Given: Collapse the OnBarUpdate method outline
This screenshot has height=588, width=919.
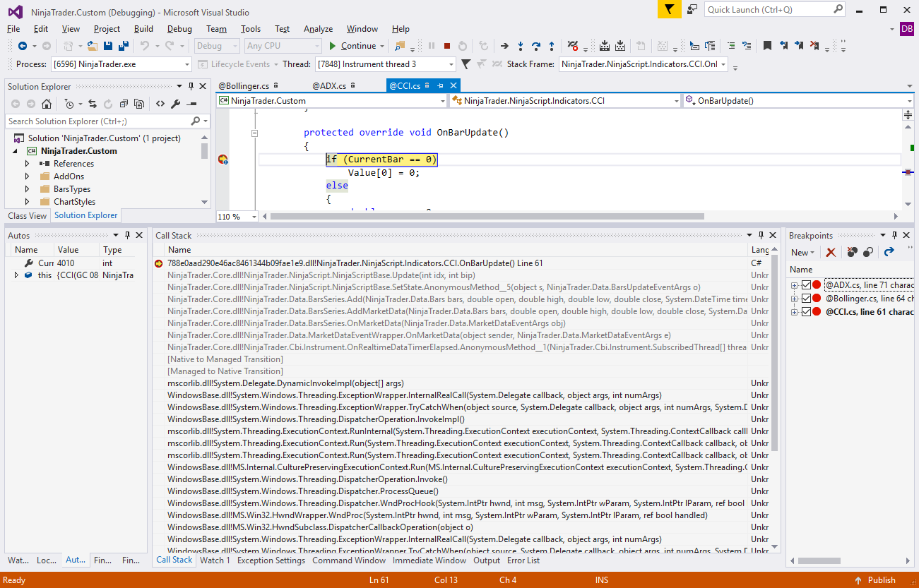Looking at the screenshot, I should tap(254, 133).
